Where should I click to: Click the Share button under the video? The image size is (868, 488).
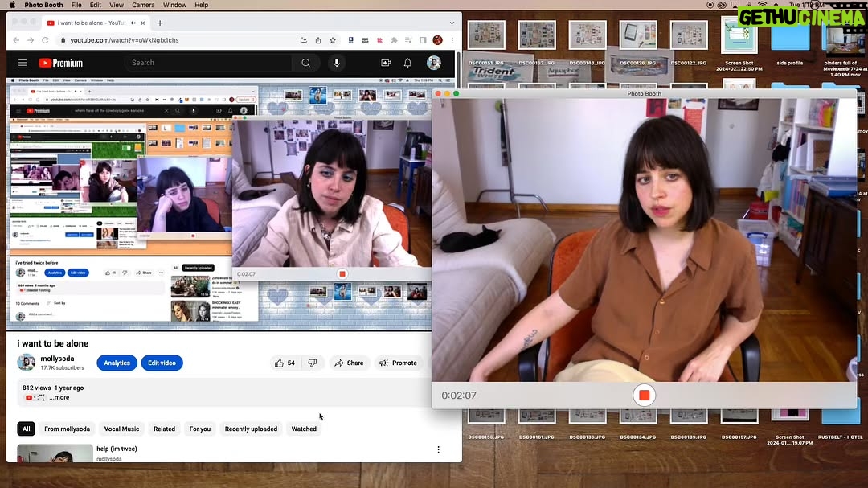pyautogui.click(x=350, y=363)
